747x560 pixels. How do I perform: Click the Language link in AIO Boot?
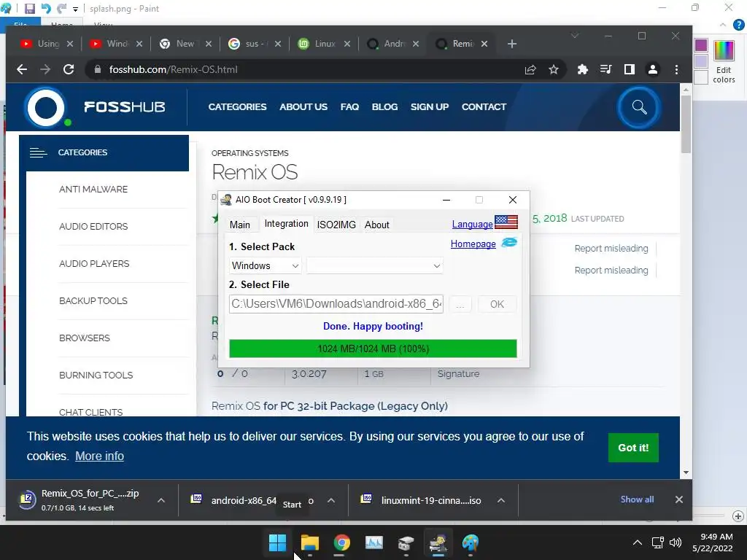[x=472, y=224]
